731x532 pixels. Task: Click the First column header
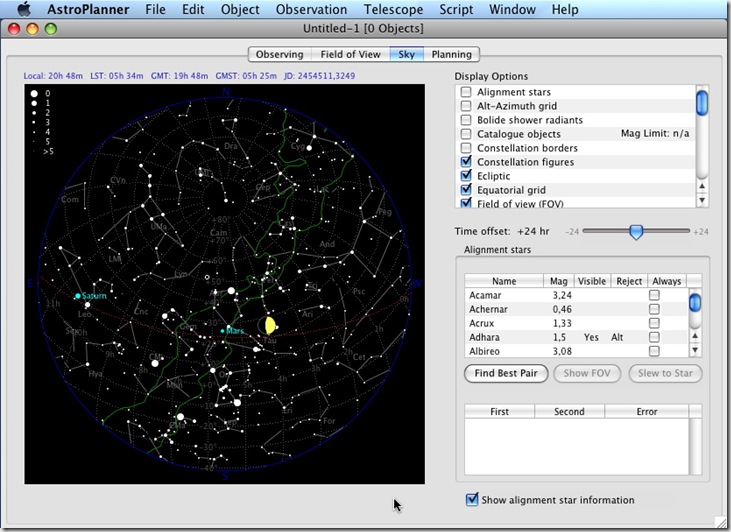click(499, 411)
